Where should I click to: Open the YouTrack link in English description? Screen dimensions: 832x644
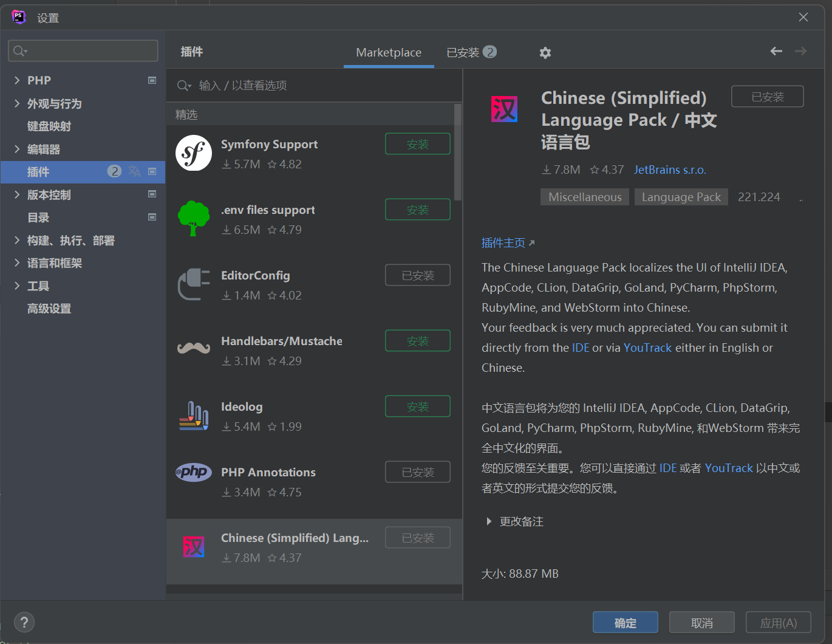647,348
